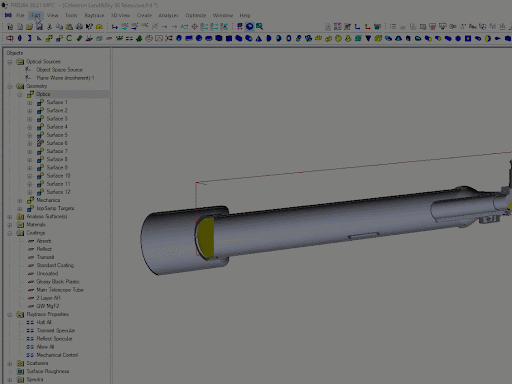The image size is (512, 384).
Task: Click the context help arrow question icon
Action: pyautogui.click(x=89, y=27)
